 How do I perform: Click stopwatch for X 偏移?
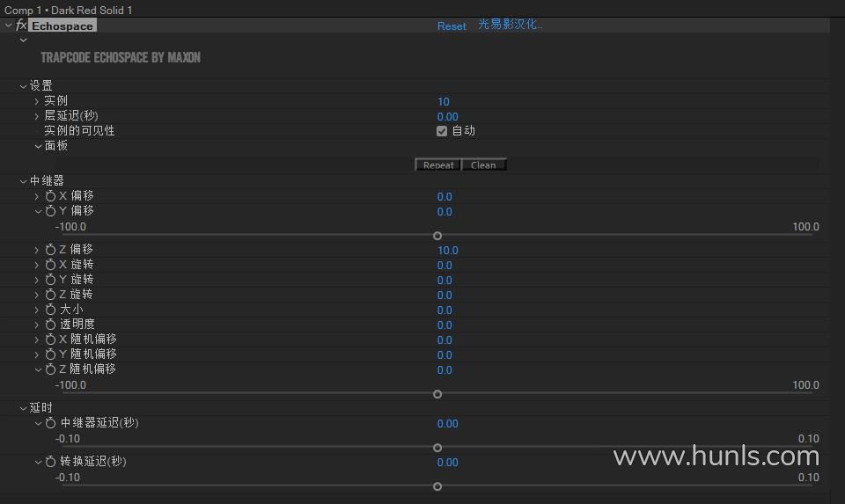pos(50,196)
